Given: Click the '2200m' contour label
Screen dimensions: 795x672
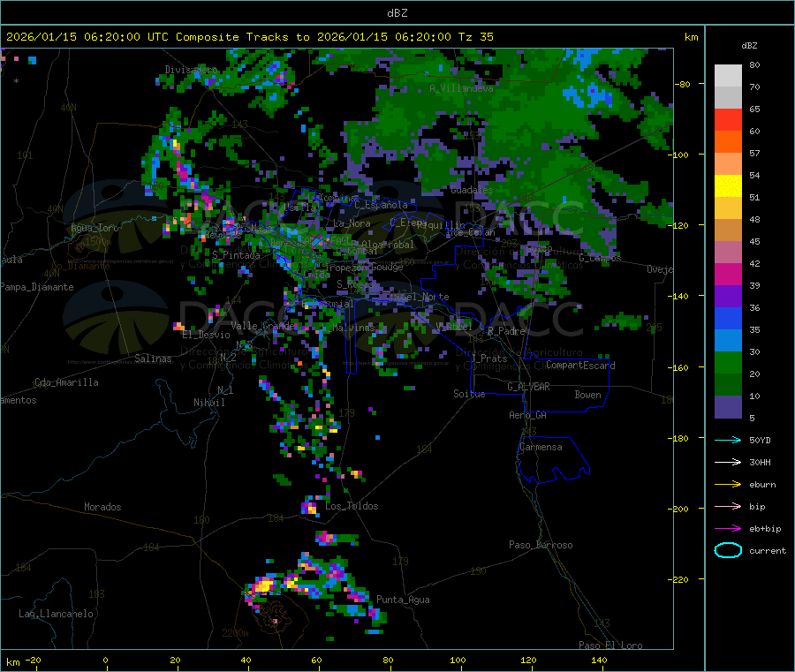Looking at the screenshot, I should point(235,633).
